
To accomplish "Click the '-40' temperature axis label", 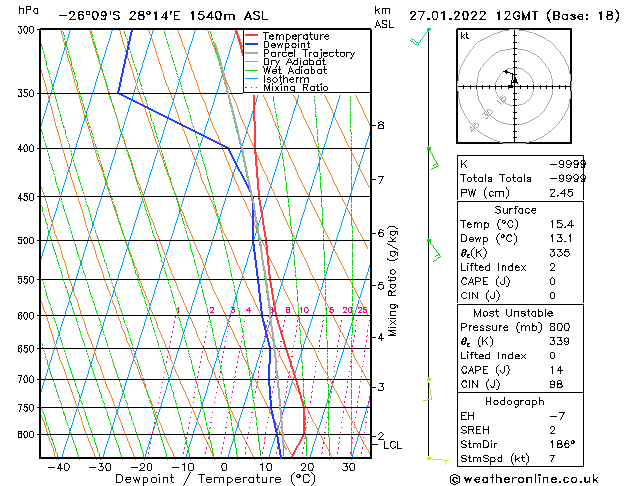I will coord(59,467).
